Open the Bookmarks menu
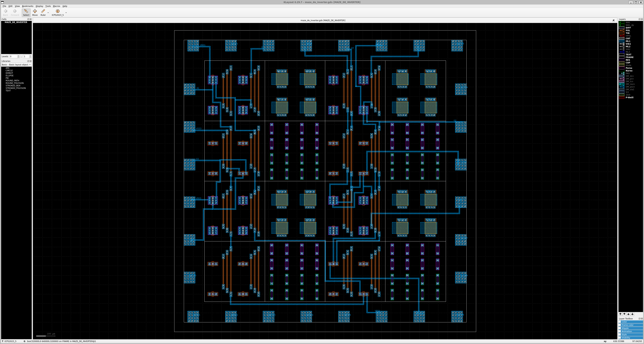 [x=28, y=6]
